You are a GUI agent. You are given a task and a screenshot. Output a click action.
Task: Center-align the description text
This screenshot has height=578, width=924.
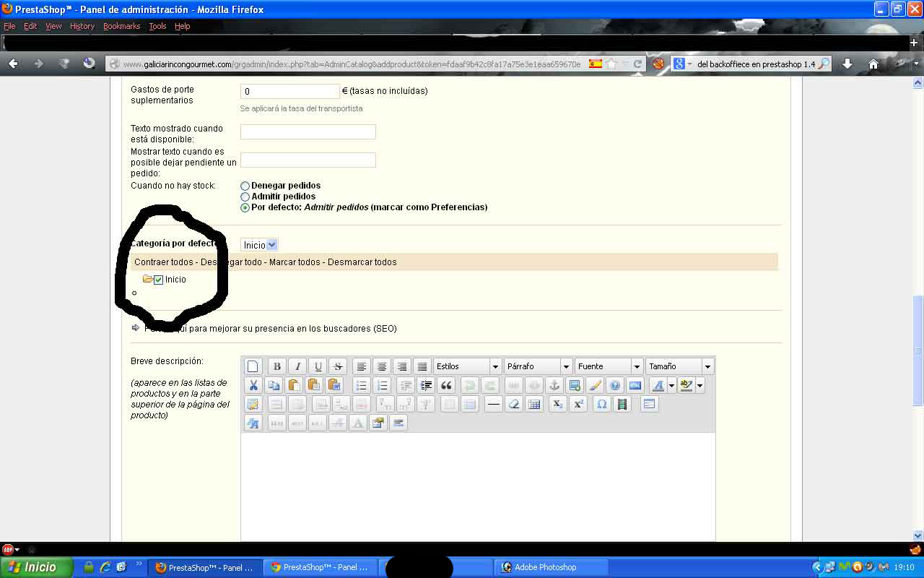pos(382,366)
